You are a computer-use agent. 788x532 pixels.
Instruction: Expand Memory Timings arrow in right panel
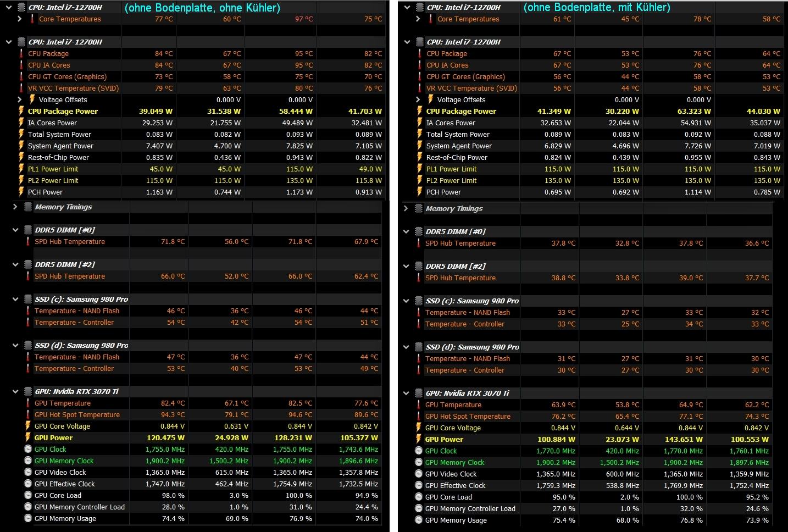406,209
